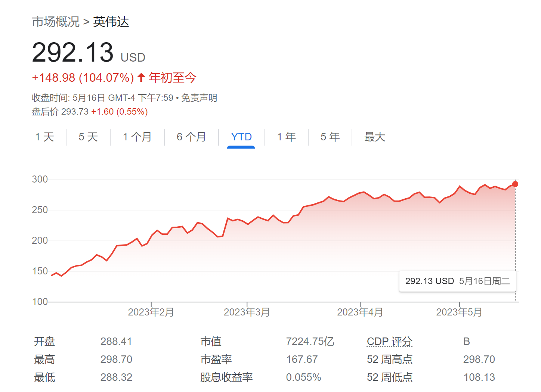Click the 开盘 row label
The height and width of the screenshot is (392, 541).
pyautogui.click(x=44, y=342)
